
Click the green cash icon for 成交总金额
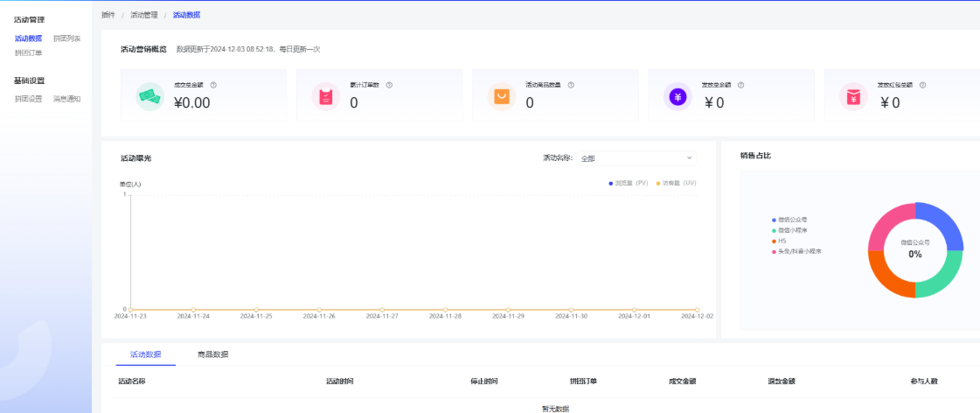150,96
